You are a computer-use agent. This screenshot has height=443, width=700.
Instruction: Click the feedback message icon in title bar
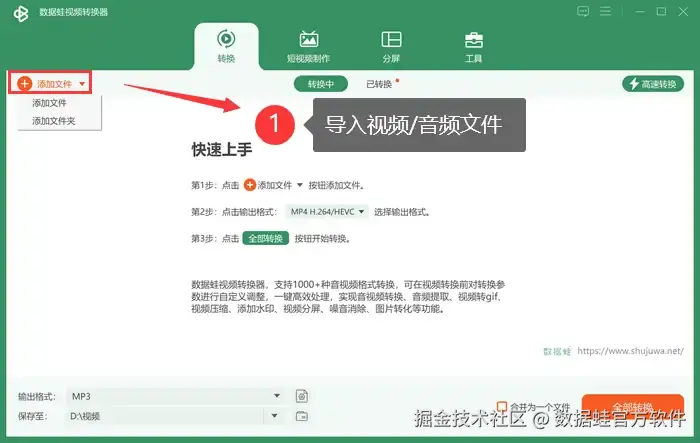coord(583,11)
